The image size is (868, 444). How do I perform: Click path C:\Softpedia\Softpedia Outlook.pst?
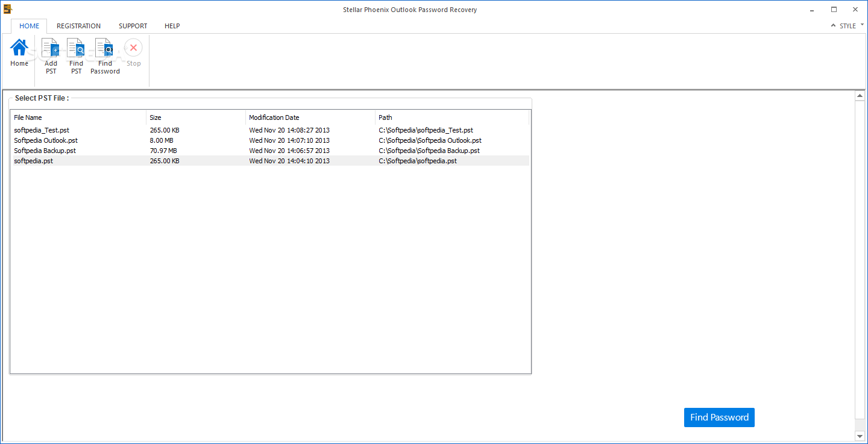[430, 140]
